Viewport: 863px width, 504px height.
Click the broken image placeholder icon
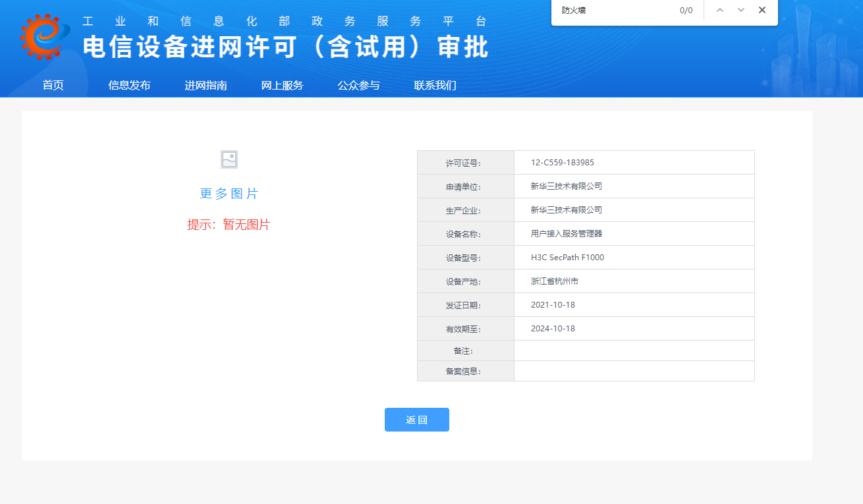(229, 159)
